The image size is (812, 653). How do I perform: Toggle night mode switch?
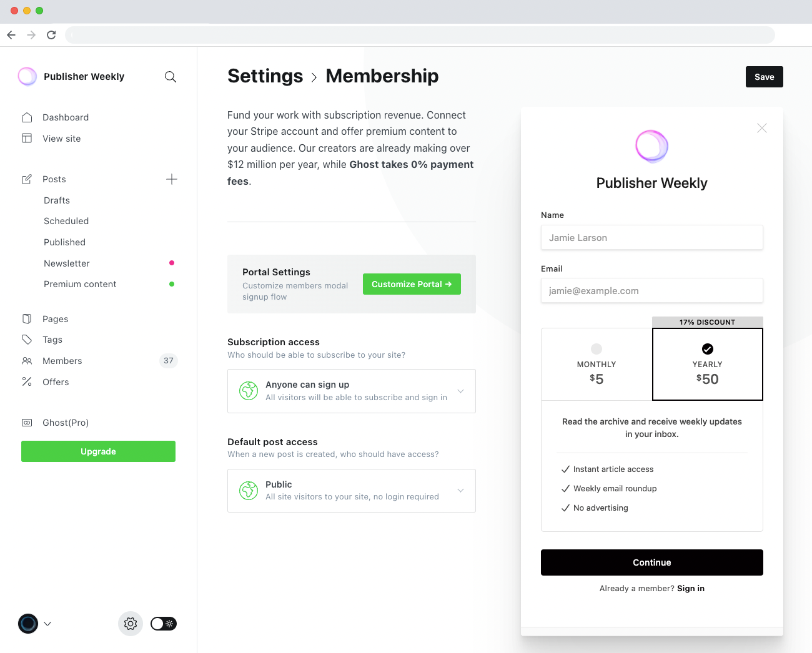pyautogui.click(x=164, y=624)
